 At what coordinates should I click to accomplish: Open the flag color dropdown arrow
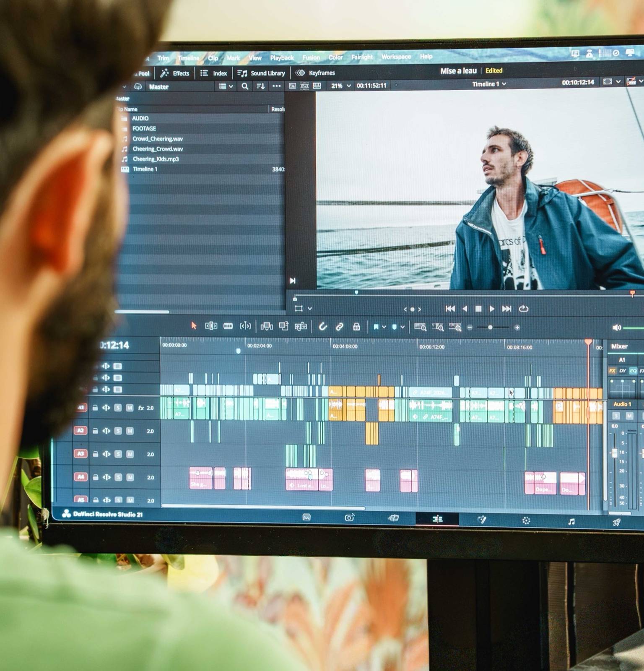384,327
